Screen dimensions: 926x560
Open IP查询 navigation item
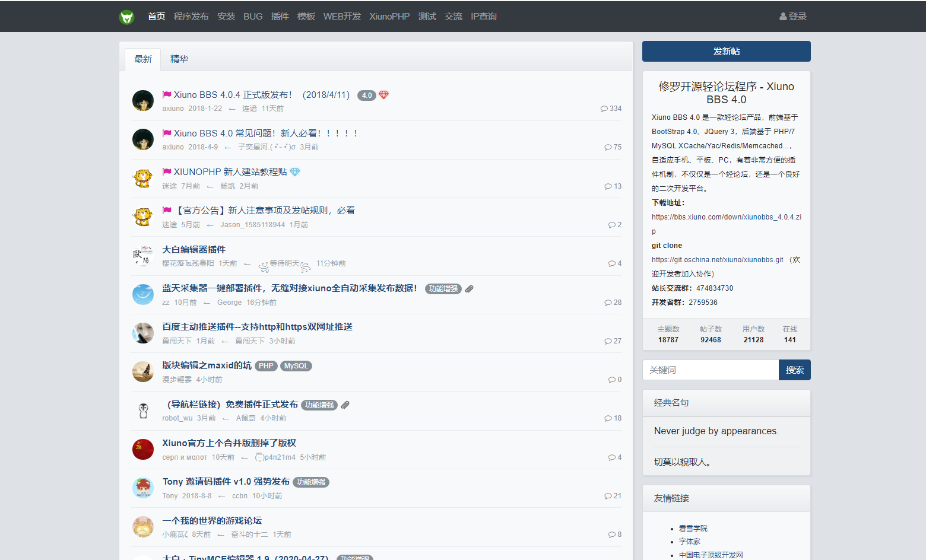[484, 17]
